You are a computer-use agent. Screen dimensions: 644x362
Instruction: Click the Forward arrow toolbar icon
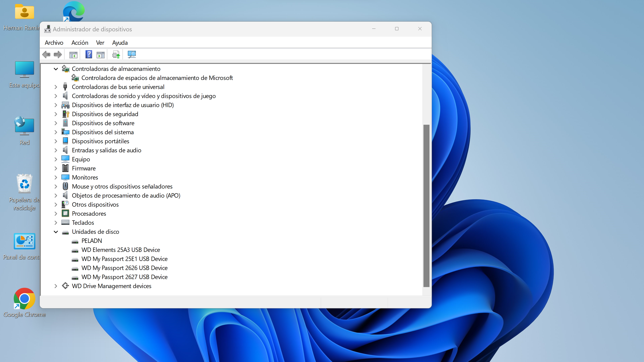(x=58, y=54)
